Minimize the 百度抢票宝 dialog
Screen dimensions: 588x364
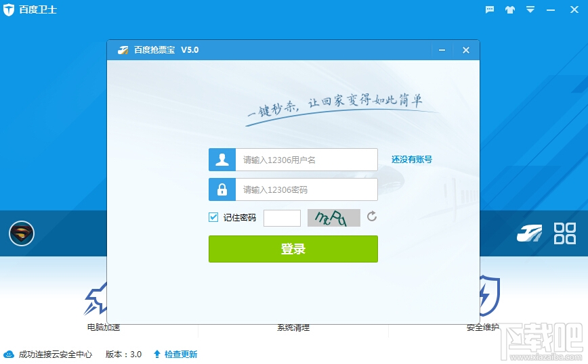click(x=442, y=50)
